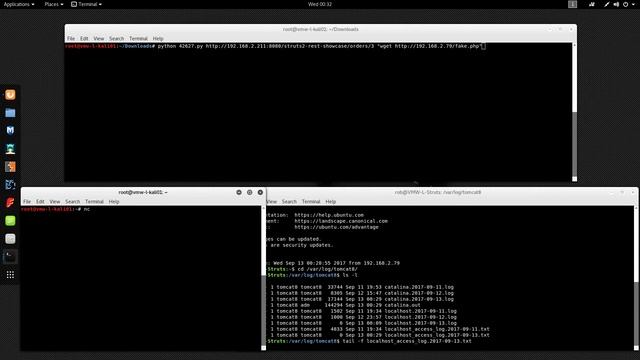Open File menu in the bottom-left terminal

click(x=27, y=202)
